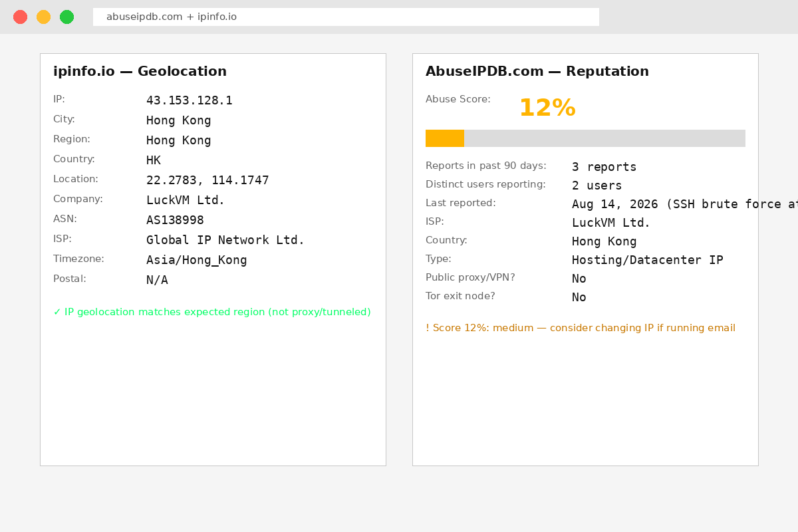This screenshot has width=798, height=532.
Task: Click the Timezone: label
Action: click(x=78, y=259)
